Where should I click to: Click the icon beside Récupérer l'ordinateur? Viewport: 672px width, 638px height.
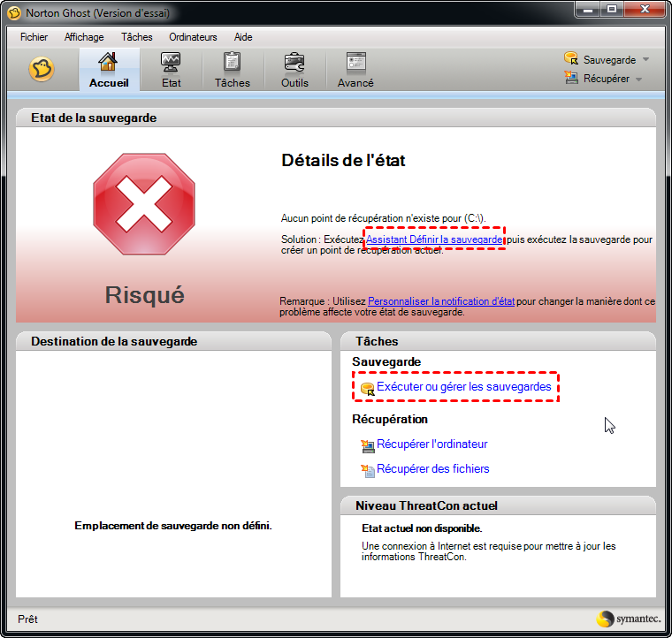[367, 446]
